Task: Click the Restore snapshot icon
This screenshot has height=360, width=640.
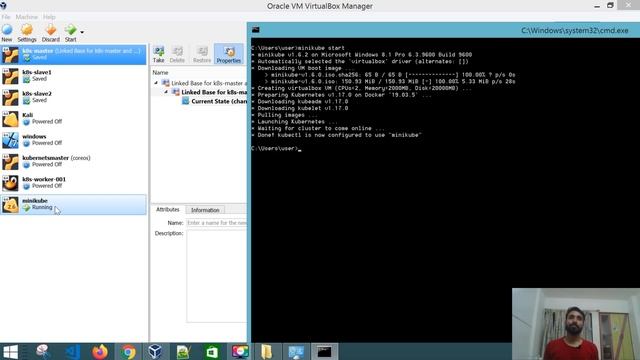Action: point(202,51)
